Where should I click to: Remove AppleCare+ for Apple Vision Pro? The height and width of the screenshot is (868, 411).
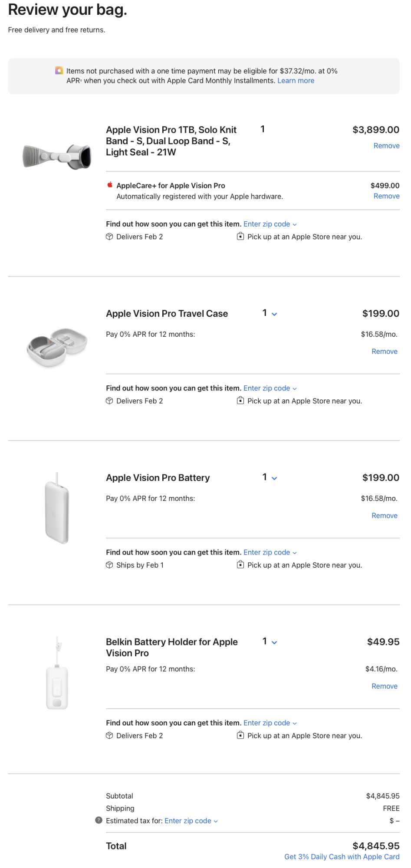pos(386,196)
